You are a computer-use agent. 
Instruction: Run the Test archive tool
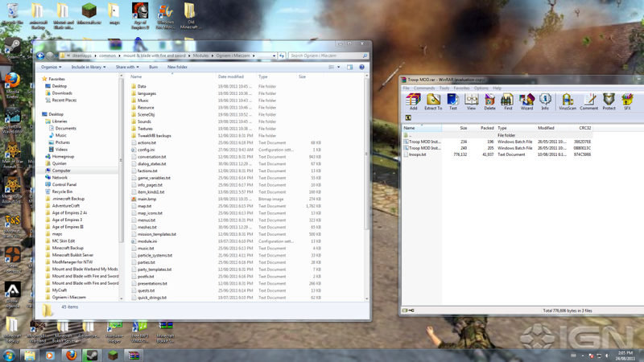pos(452,101)
